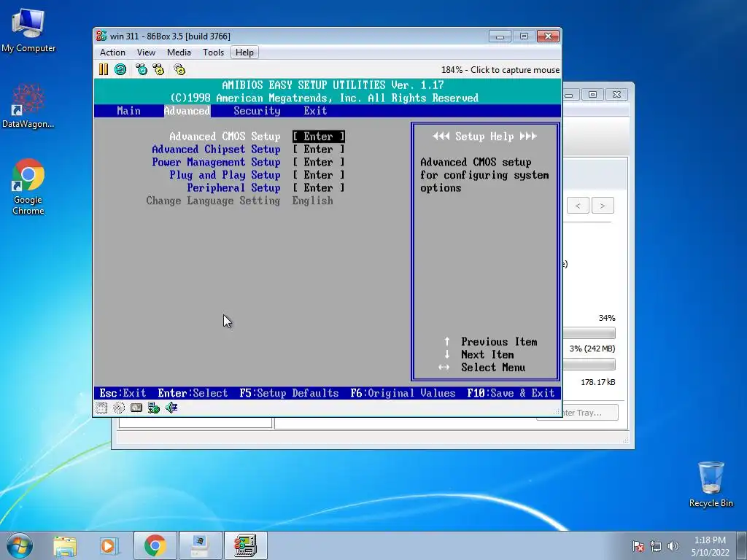Switch to the BIOS Main tab

point(128,111)
